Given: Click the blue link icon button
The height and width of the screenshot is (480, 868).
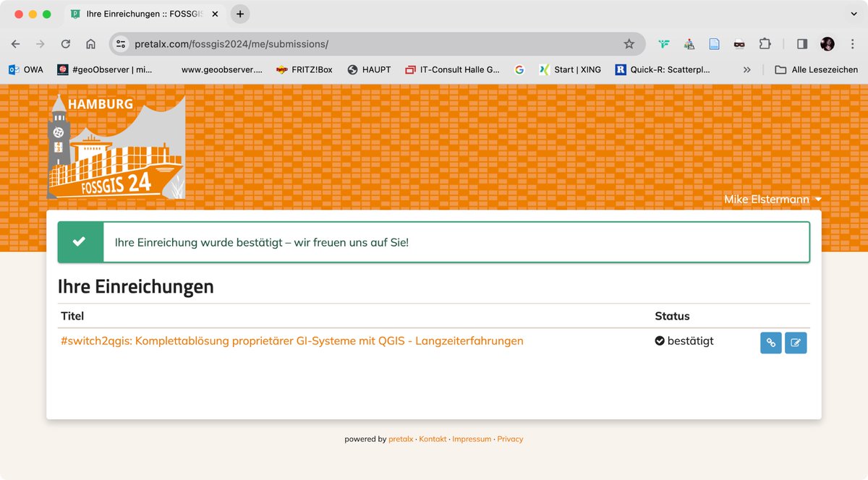Looking at the screenshot, I should point(771,343).
